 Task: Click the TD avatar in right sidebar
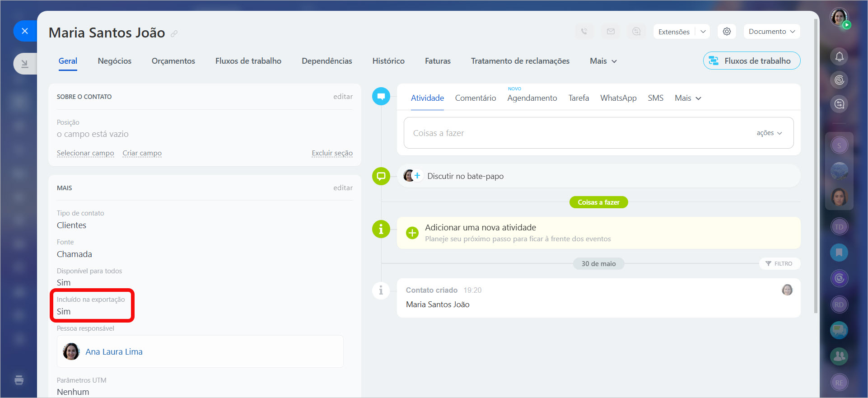point(839,227)
